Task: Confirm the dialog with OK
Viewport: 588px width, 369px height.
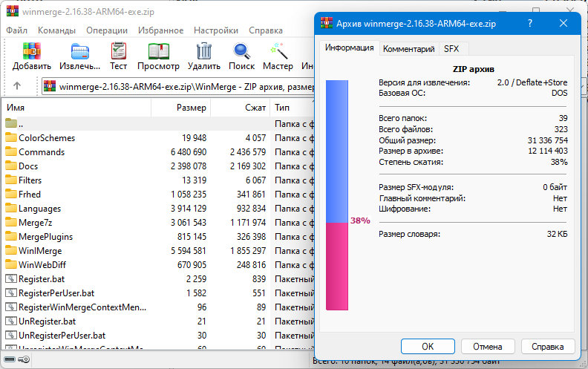Action: pyautogui.click(x=428, y=347)
